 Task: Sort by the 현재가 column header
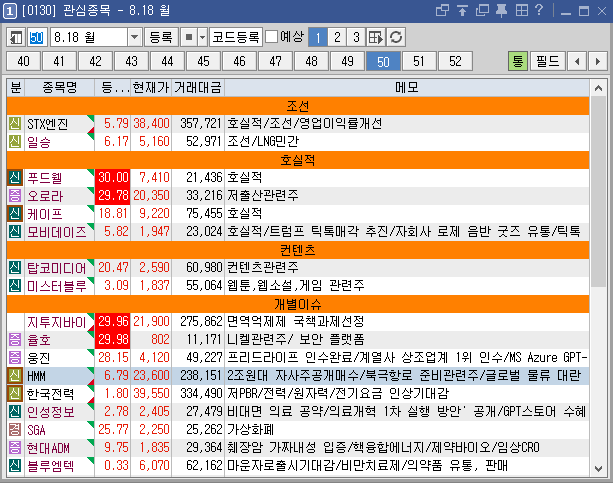click(x=151, y=87)
